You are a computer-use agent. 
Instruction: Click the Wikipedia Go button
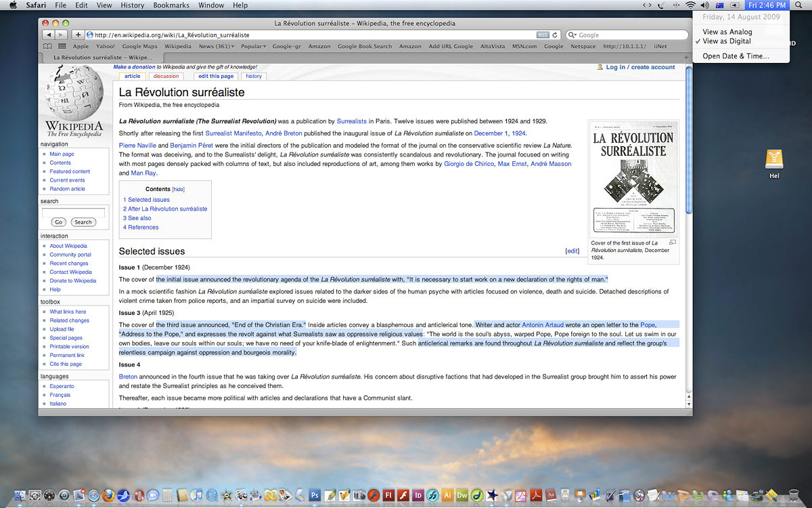pyautogui.click(x=58, y=222)
